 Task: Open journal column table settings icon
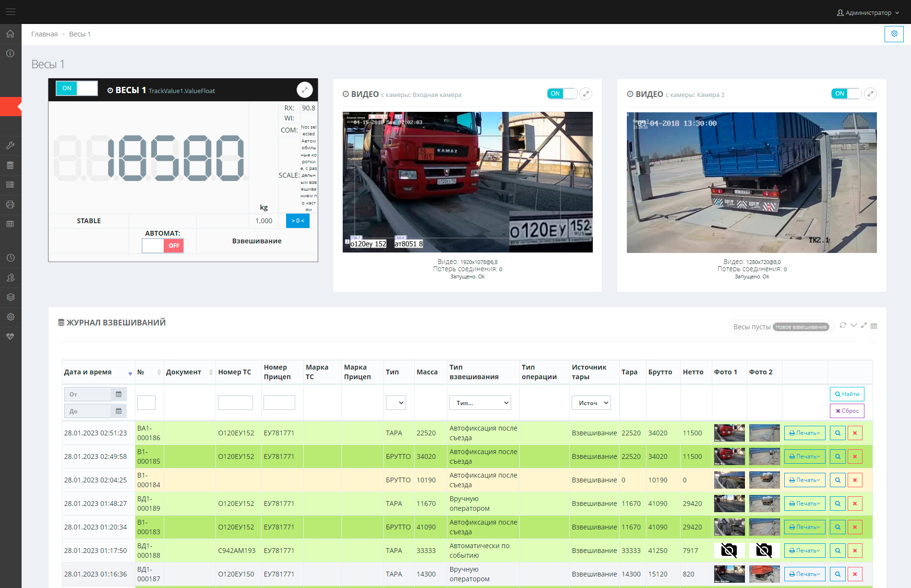874,326
